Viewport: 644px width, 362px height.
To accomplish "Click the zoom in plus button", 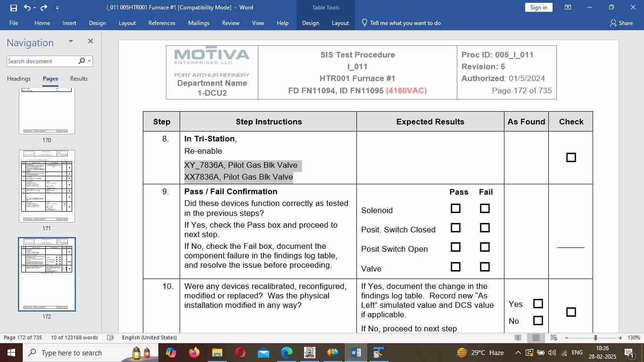I will [x=620, y=337].
